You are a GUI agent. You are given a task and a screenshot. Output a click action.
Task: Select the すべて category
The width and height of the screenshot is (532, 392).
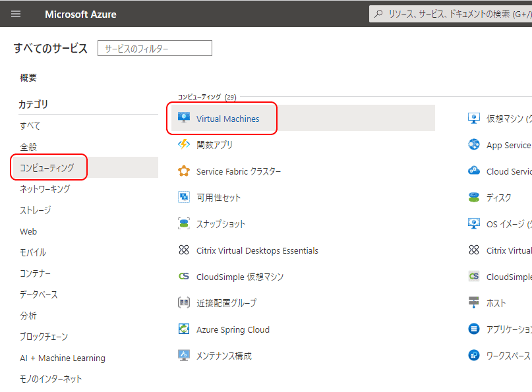[30, 126]
